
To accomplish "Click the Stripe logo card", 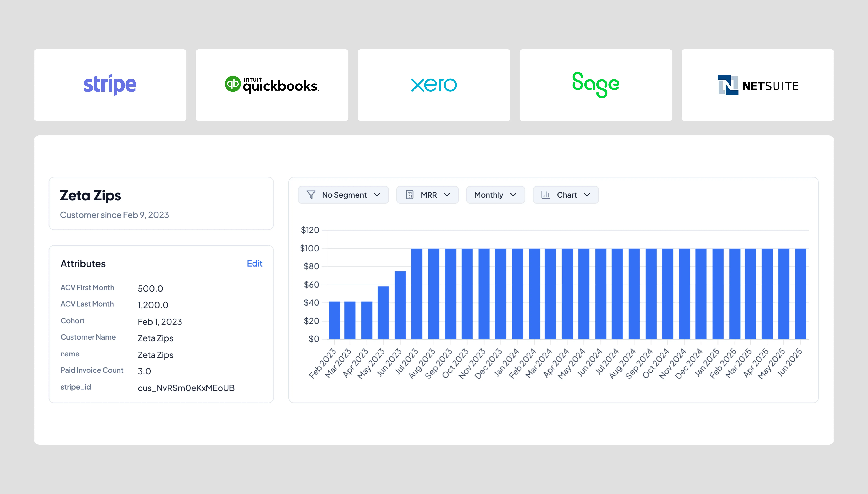I will click(x=110, y=85).
